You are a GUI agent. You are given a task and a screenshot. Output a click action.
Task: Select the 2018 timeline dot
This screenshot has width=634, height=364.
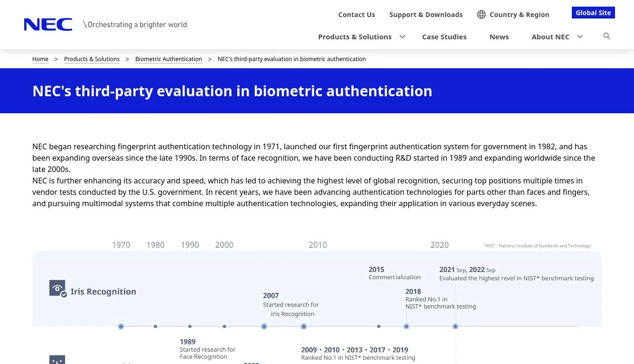[x=406, y=327]
